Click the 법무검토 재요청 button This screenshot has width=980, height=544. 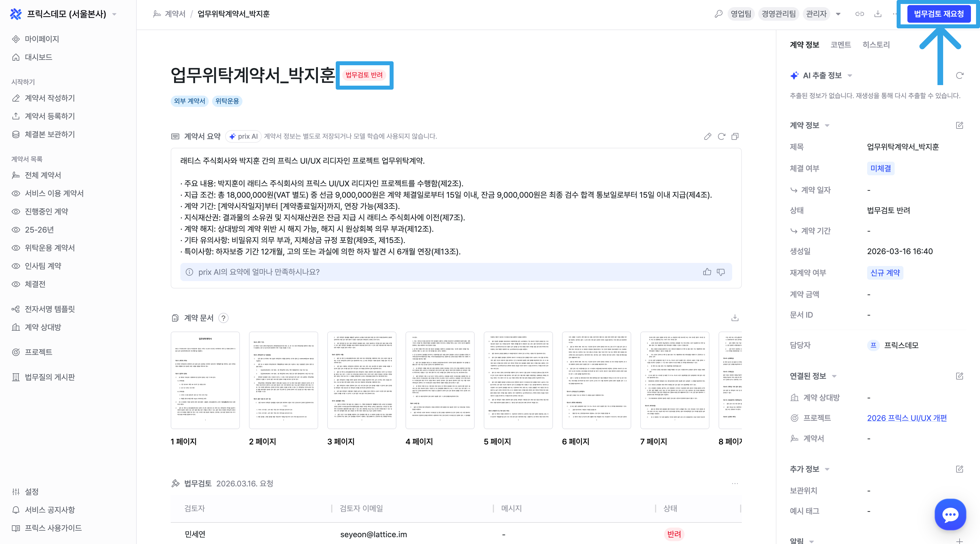pyautogui.click(x=939, y=14)
